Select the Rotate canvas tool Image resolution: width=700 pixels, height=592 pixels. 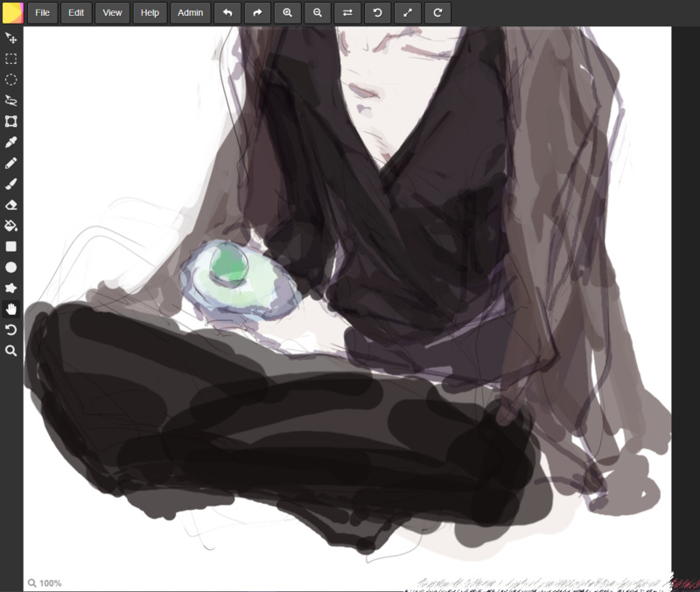tap(11, 330)
